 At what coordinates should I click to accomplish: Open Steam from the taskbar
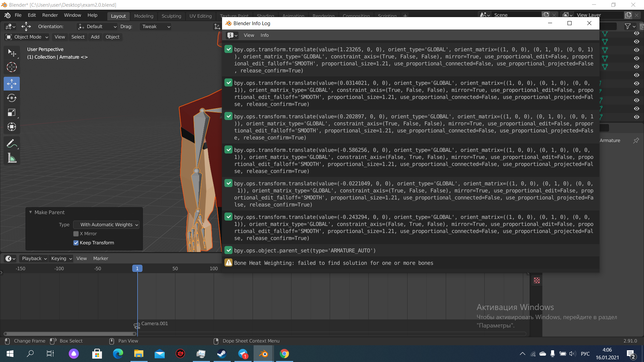click(x=222, y=354)
